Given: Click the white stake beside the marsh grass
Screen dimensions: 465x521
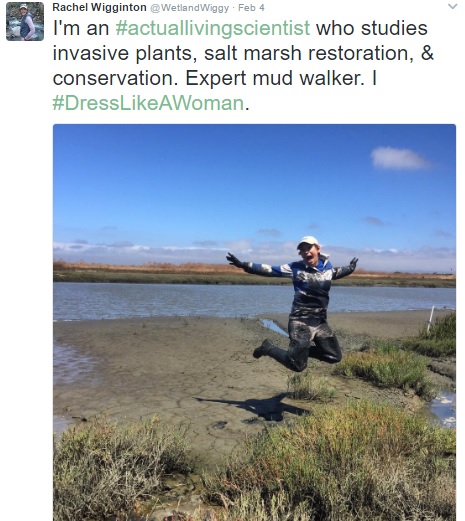Looking at the screenshot, I should 431,319.
